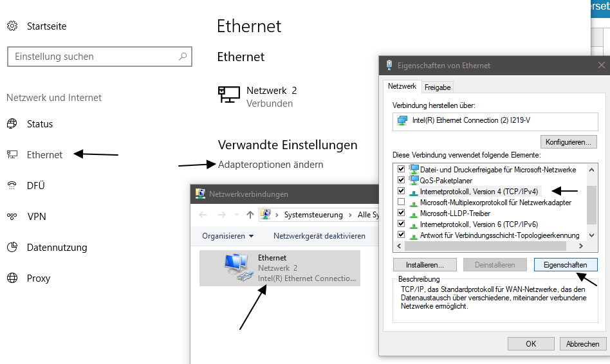
Task: Select Ethernet adapter computer icon
Action: (237, 267)
